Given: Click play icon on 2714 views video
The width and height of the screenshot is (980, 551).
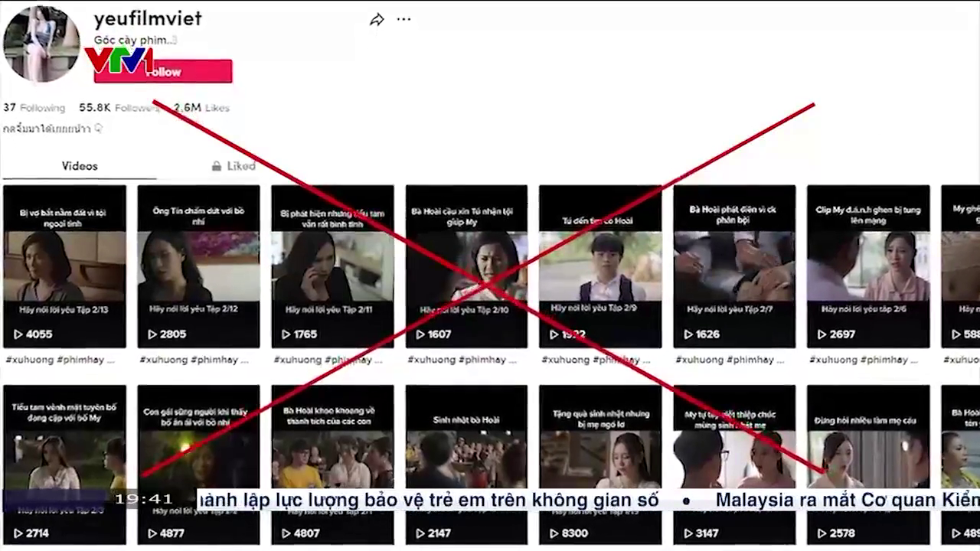Looking at the screenshot, I should pos(18,533).
